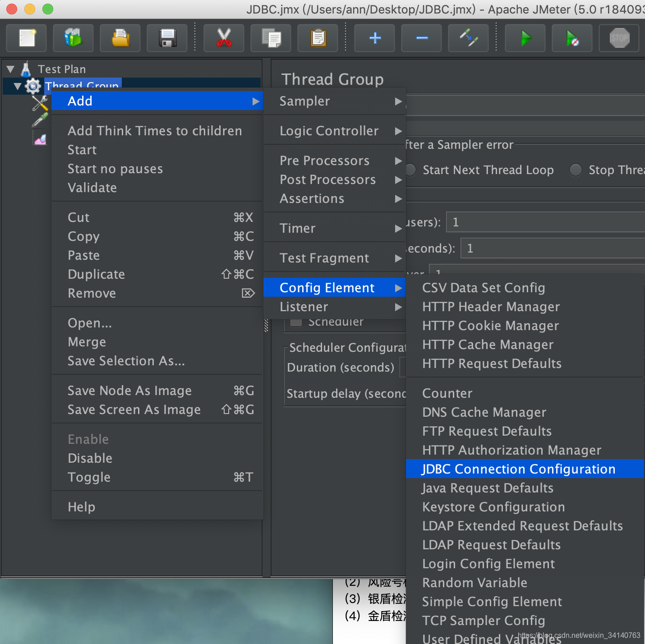Choose Add in the context menu
645x644 pixels.
(x=157, y=101)
